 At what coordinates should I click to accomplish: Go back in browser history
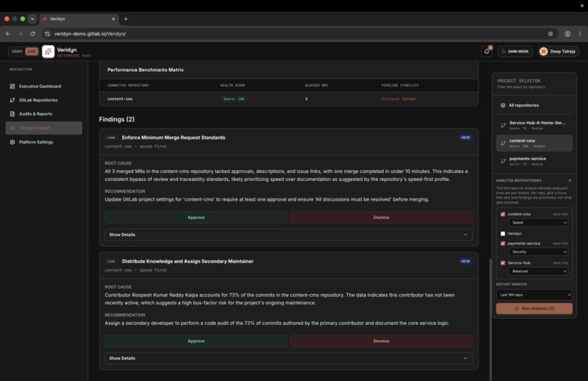tap(8, 34)
